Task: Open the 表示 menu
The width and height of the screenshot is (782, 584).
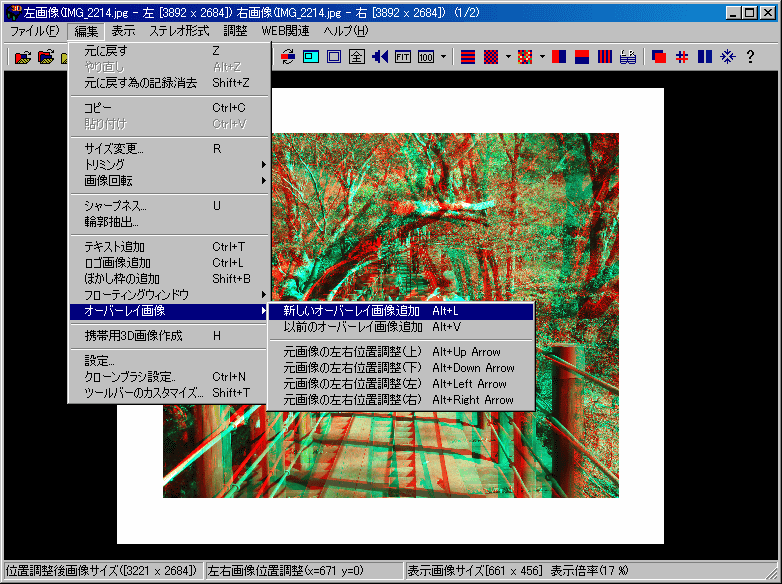Action: pyautogui.click(x=123, y=31)
